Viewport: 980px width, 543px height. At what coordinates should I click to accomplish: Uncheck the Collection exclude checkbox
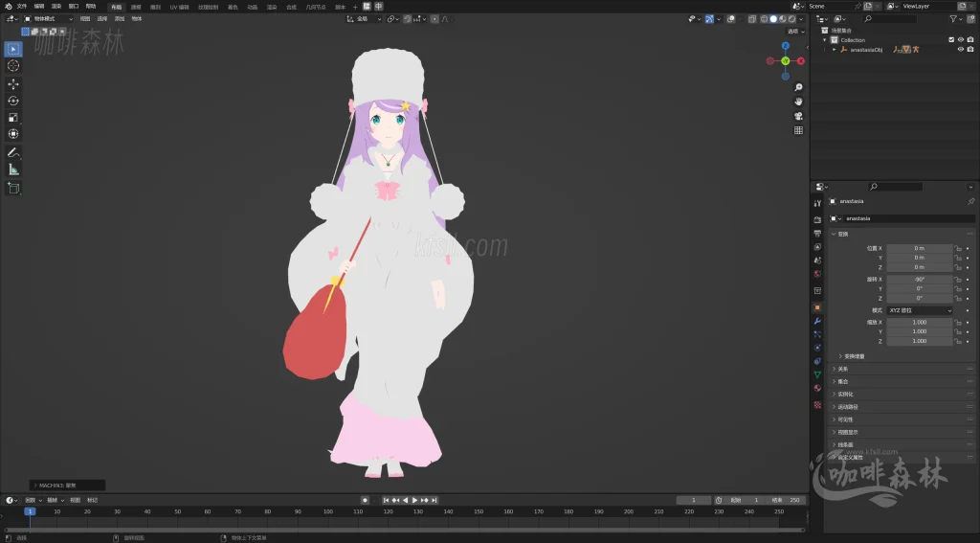point(951,40)
